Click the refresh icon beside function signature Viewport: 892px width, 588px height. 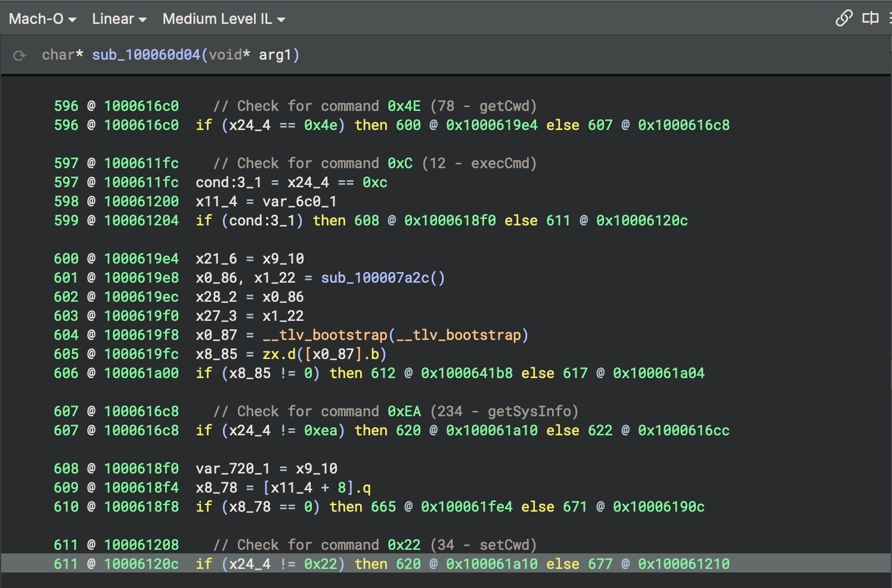20,55
